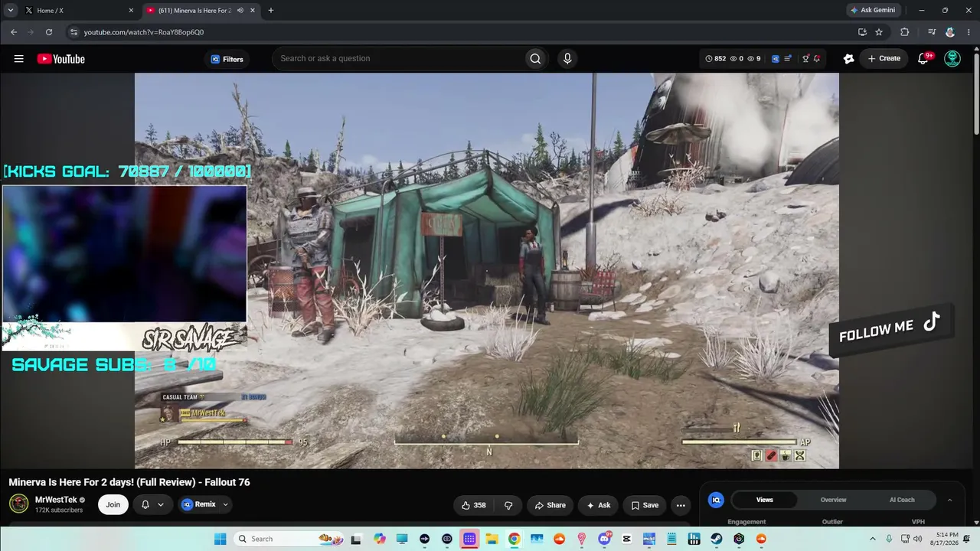Image resolution: width=980 pixels, height=551 pixels.
Task: Mute the audio-playing YouTube tab
Action: tap(240, 10)
